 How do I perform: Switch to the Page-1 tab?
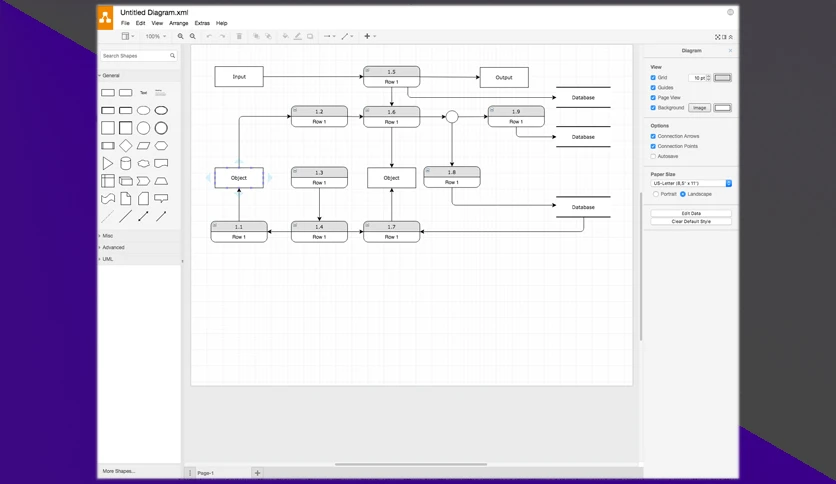click(x=205, y=473)
